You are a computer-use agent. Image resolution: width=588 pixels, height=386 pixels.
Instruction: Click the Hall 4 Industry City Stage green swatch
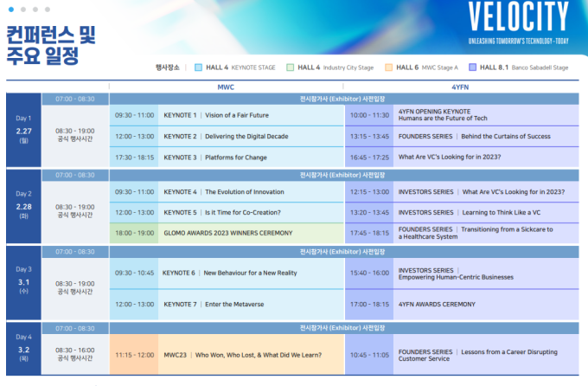[291, 68]
